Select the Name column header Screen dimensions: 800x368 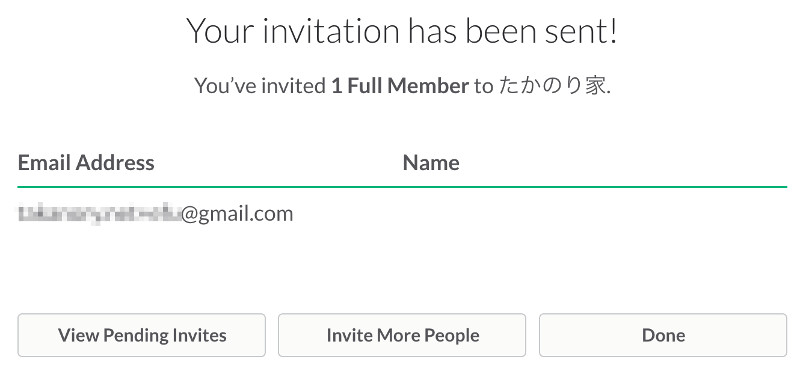point(431,163)
